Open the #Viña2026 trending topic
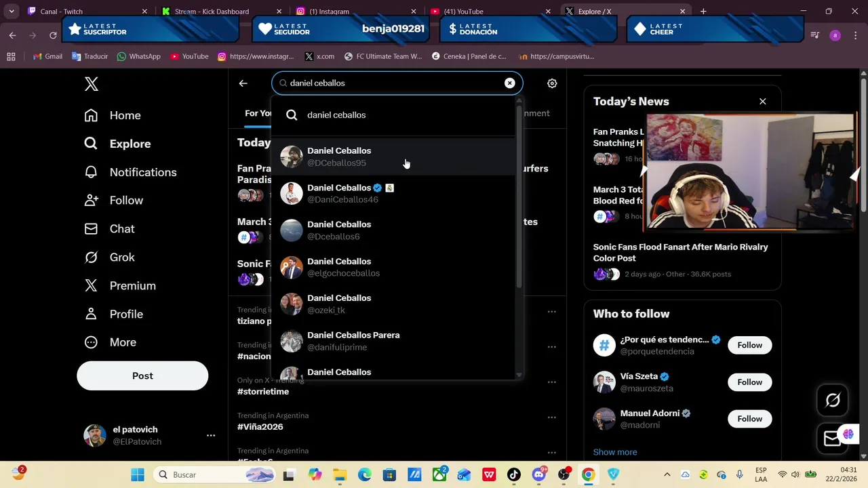Viewport: 868px width, 488px height. tap(260, 427)
